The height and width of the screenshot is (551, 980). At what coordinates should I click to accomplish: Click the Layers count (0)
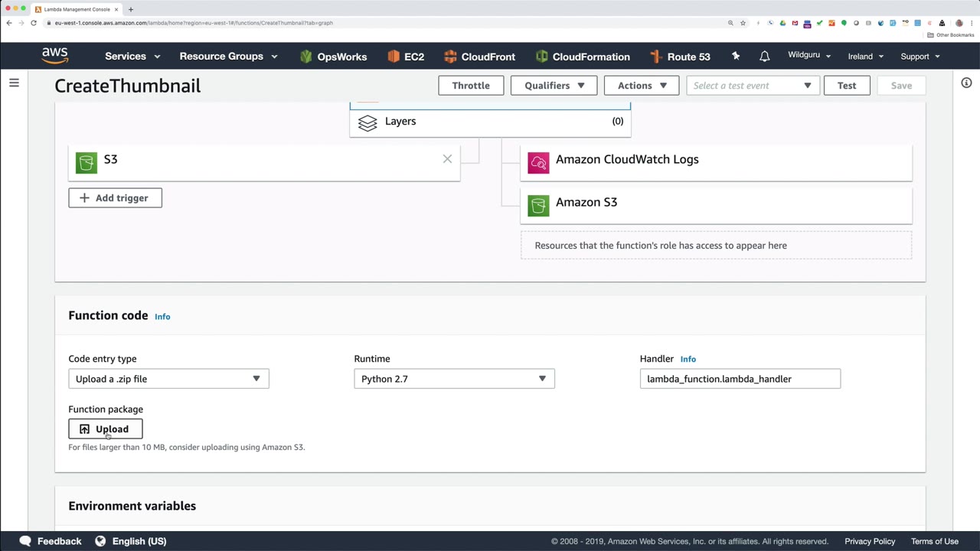click(617, 121)
